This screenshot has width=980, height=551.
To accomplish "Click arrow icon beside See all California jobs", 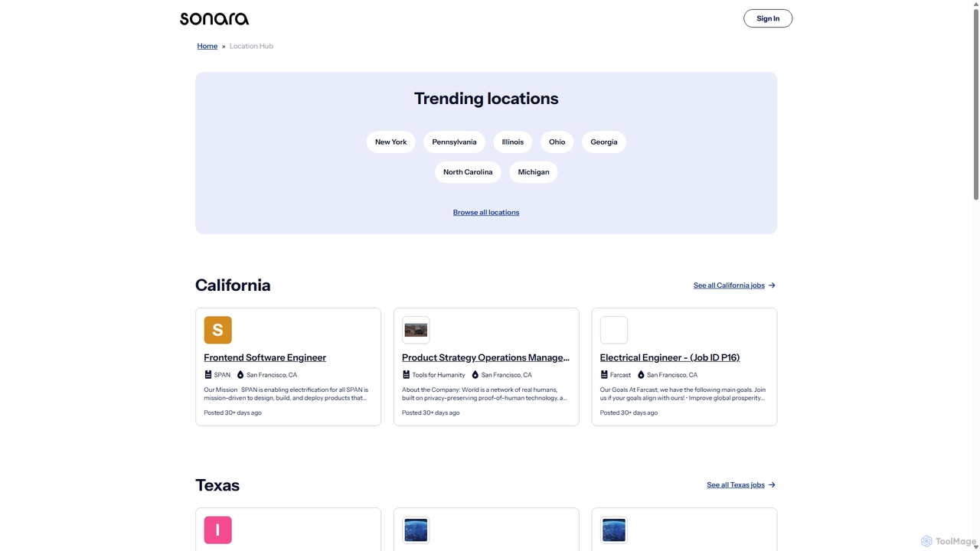I will coord(772,285).
